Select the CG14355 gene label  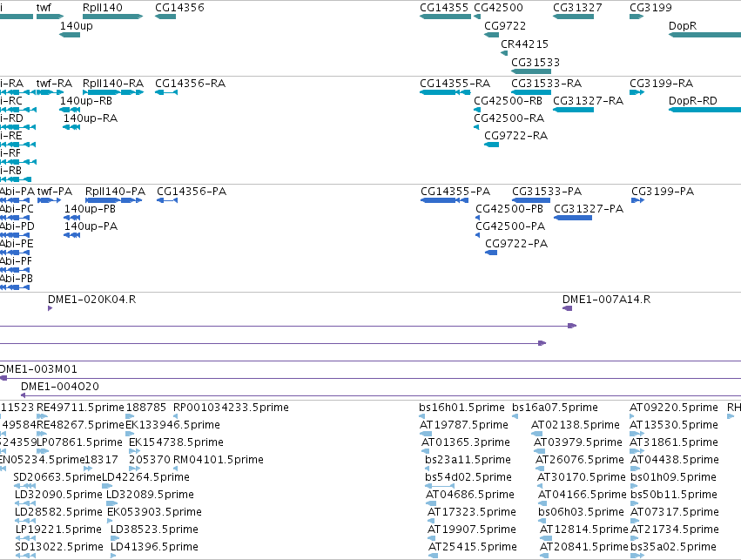pos(444,8)
